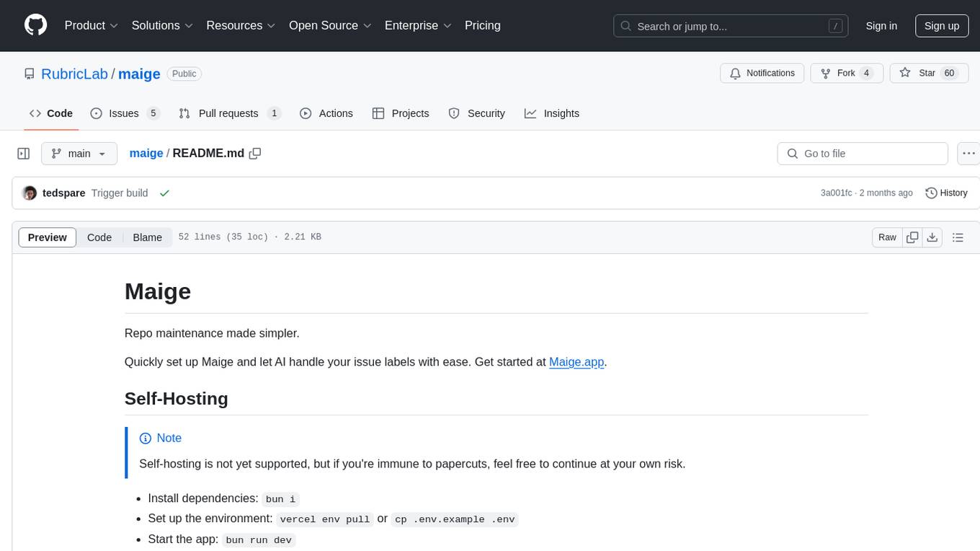Click the Public visibility badge
Screen dimensions: 980x551
click(x=184, y=74)
